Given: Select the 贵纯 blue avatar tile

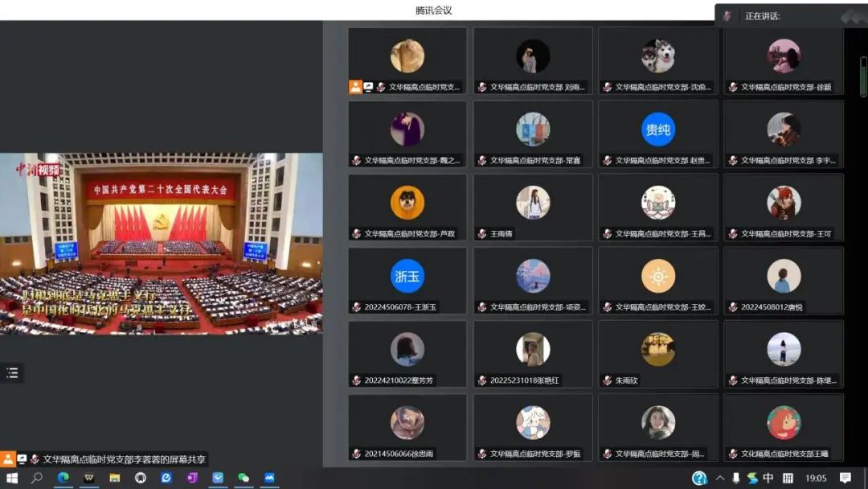Looking at the screenshot, I should [x=657, y=129].
